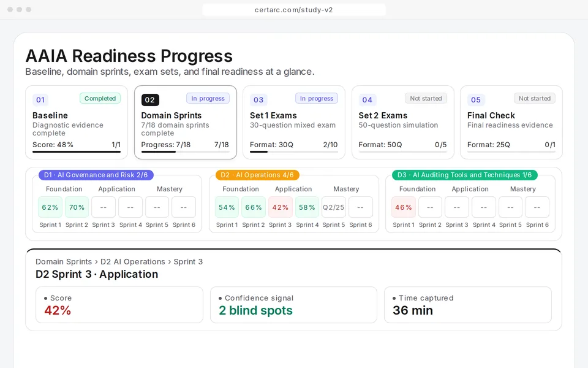This screenshot has height=368, width=588.
Task: Click the 04 step number badge
Action: [367, 100]
